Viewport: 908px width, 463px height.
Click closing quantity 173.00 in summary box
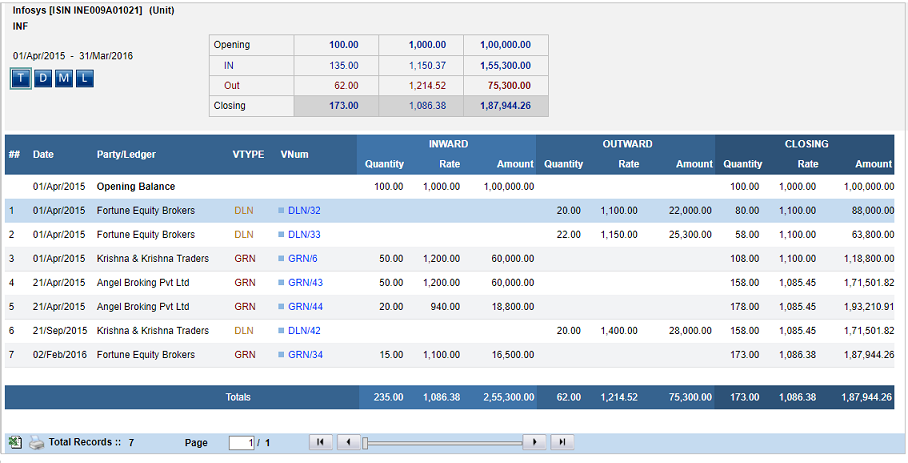click(344, 106)
